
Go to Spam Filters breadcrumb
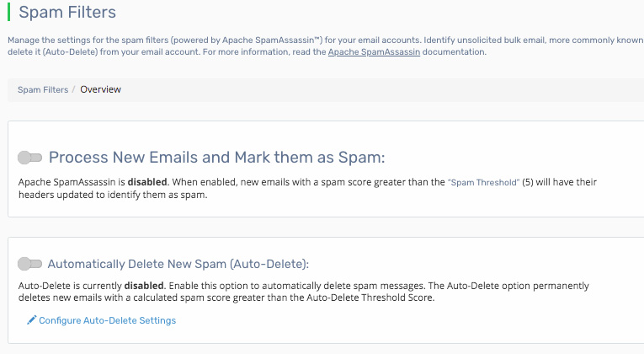[x=43, y=89]
